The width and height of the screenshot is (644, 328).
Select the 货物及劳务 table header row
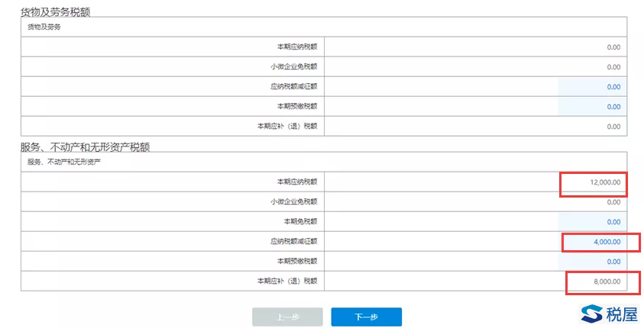point(324,27)
